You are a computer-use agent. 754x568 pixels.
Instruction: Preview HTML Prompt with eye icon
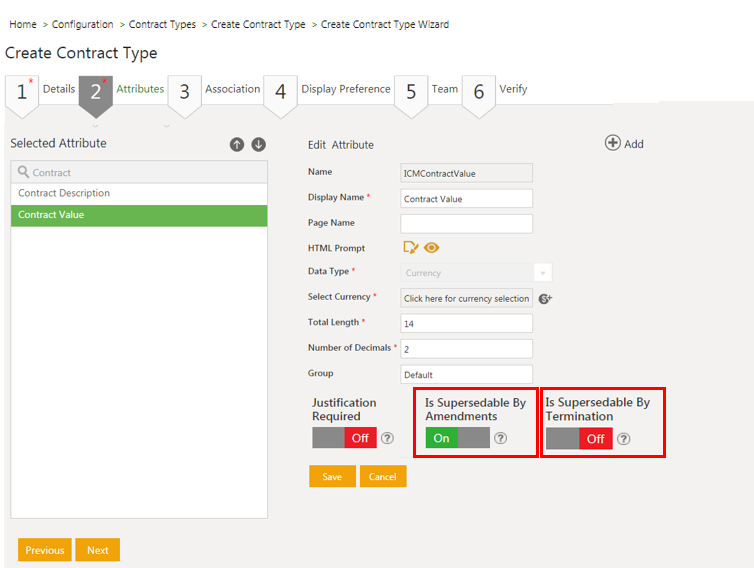point(432,248)
